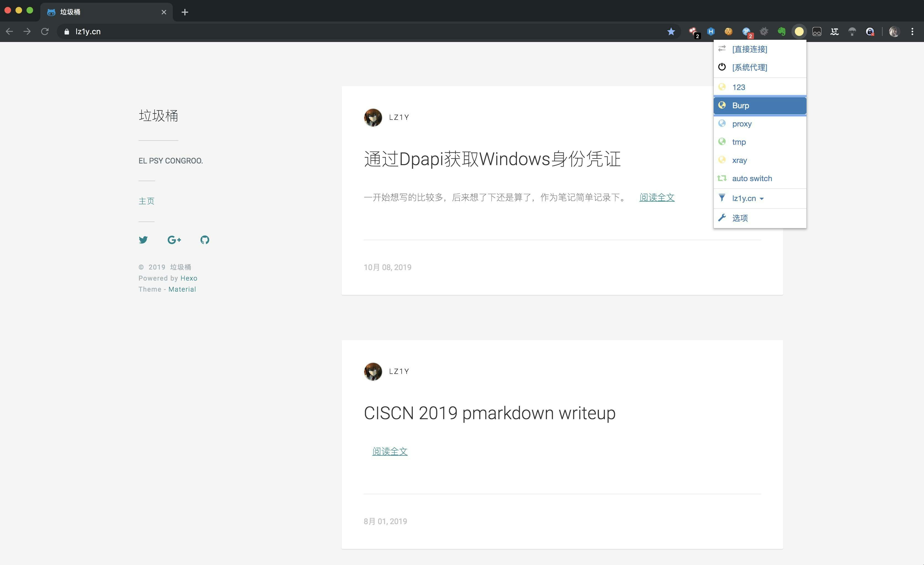This screenshot has width=924, height=565.
Task: Click the cookie editor extension icon
Action: click(x=728, y=31)
